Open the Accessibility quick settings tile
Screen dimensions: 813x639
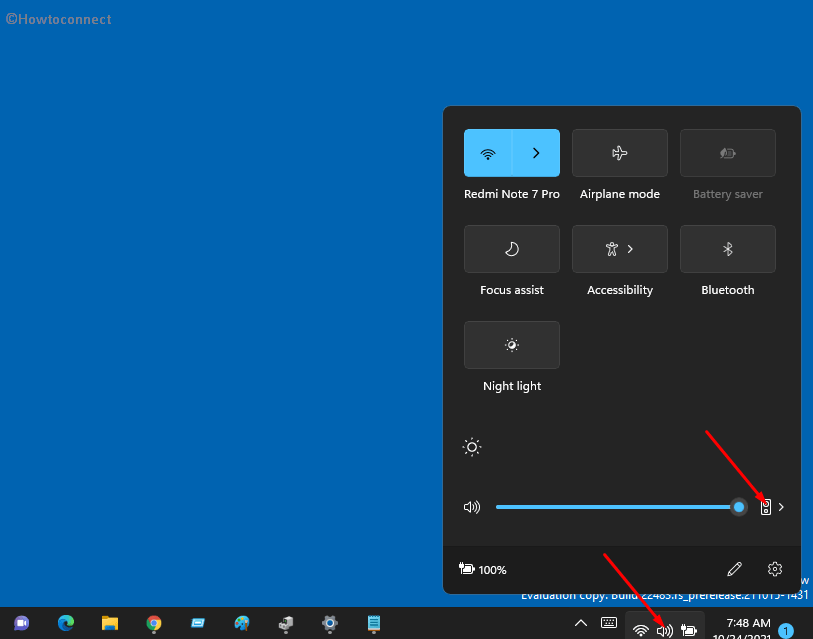coord(620,249)
